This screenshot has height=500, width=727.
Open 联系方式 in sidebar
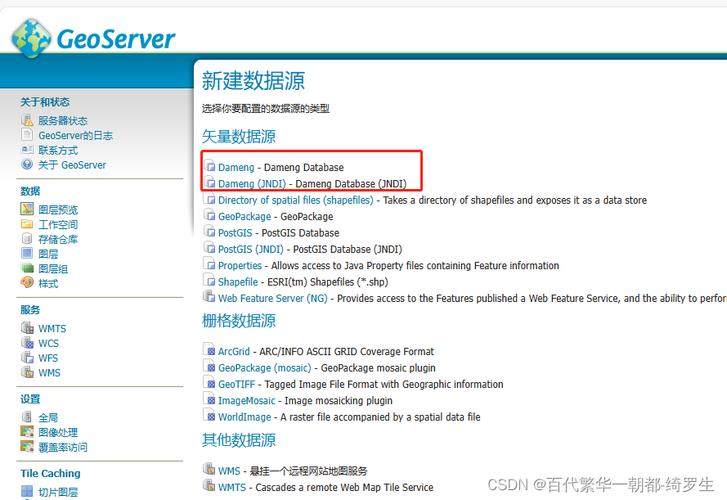(58, 150)
